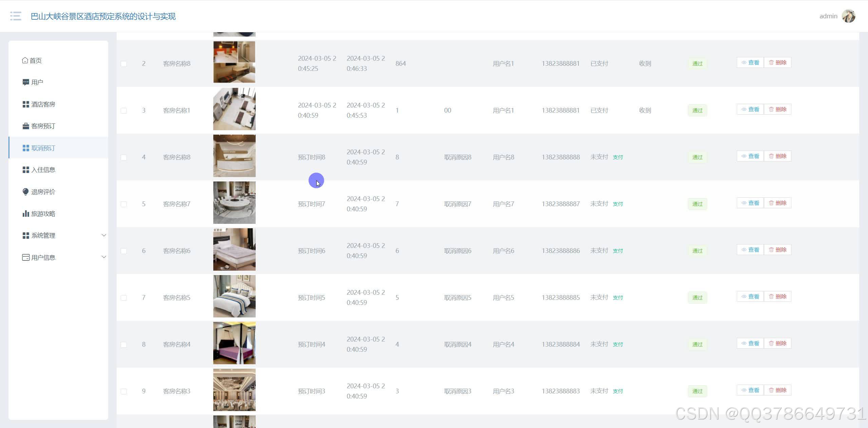This screenshot has width=868, height=428.
Task: Toggle the sidebar collapse hamburger icon
Action: click(x=16, y=16)
